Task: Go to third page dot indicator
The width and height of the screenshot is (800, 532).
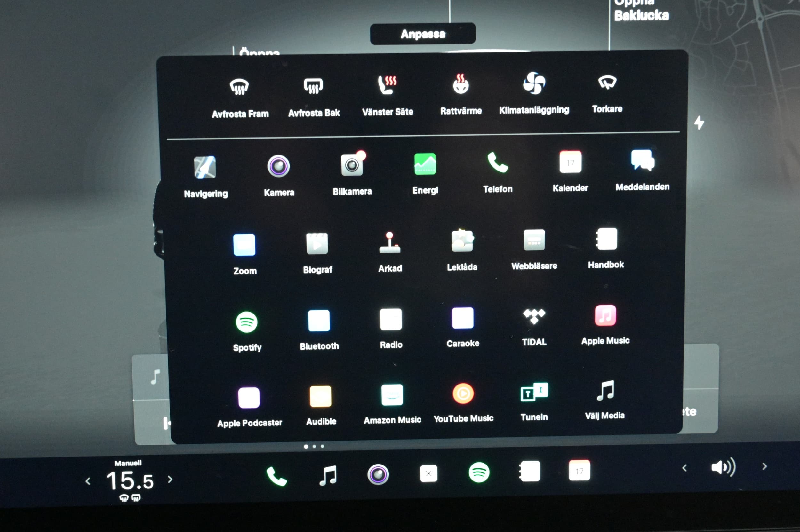Action: click(x=322, y=446)
